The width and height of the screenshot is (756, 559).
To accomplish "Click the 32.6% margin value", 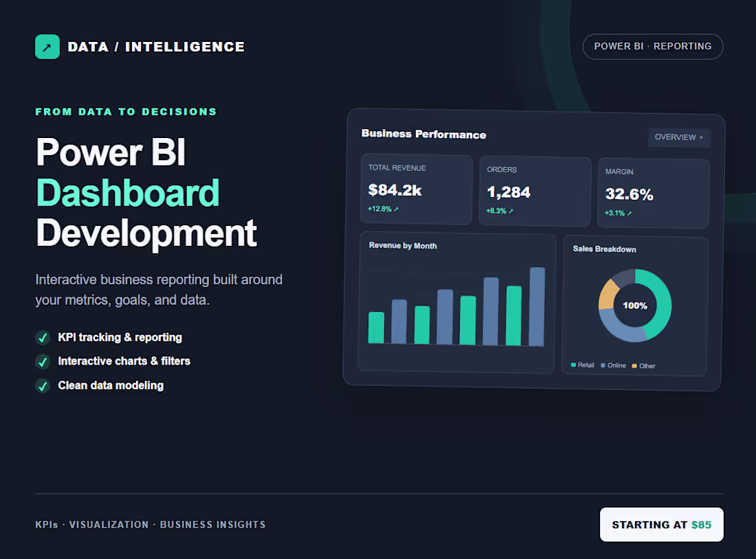I will coord(629,194).
